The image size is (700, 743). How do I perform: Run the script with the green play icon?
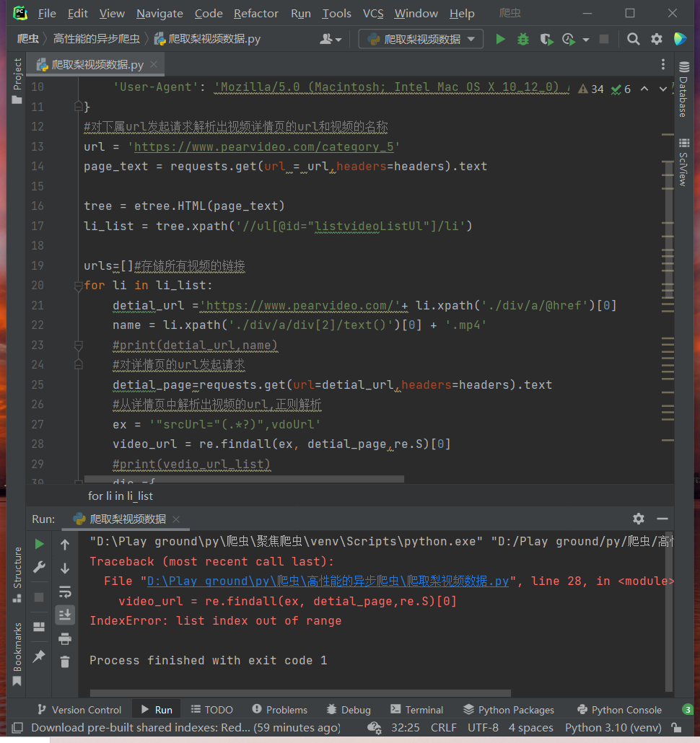pyautogui.click(x=500, y=39)
